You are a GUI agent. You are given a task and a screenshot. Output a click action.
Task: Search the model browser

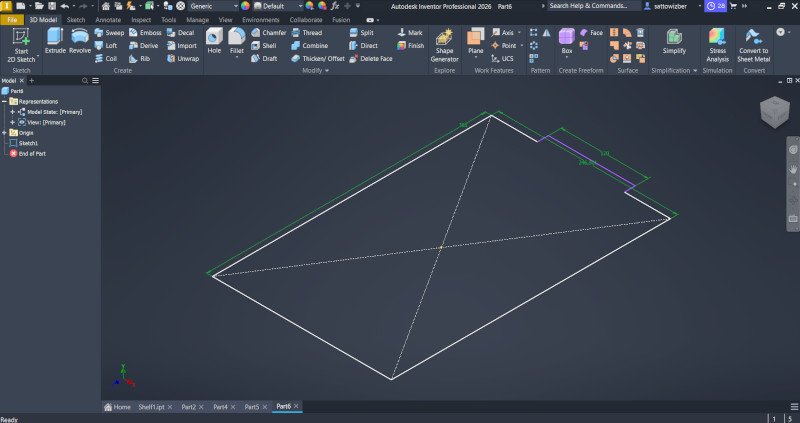click(85, 81)
